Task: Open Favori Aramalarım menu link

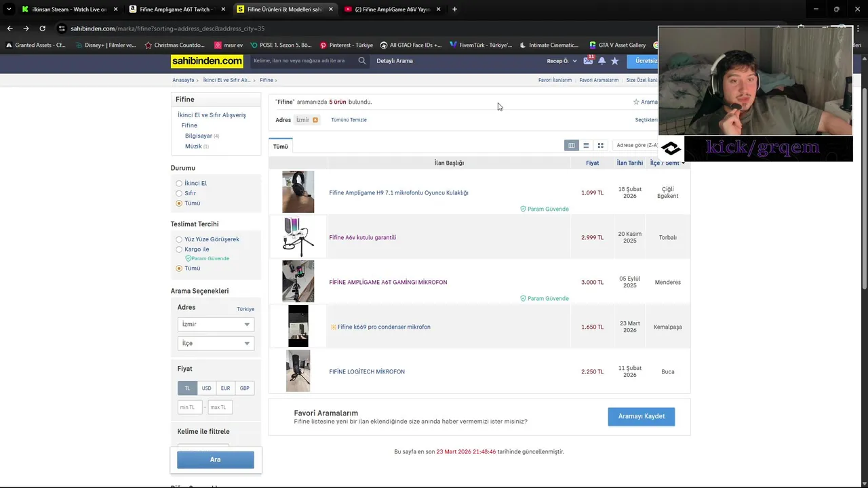Action: (599, 80)
